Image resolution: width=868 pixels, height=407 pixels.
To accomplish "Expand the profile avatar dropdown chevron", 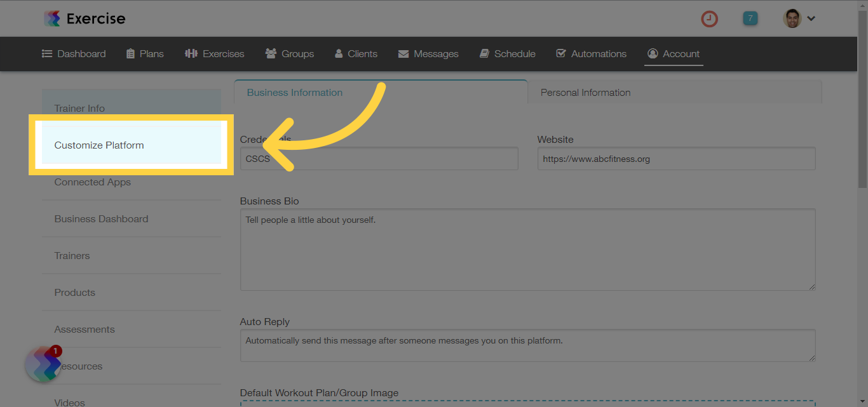I will pos(810,18).
